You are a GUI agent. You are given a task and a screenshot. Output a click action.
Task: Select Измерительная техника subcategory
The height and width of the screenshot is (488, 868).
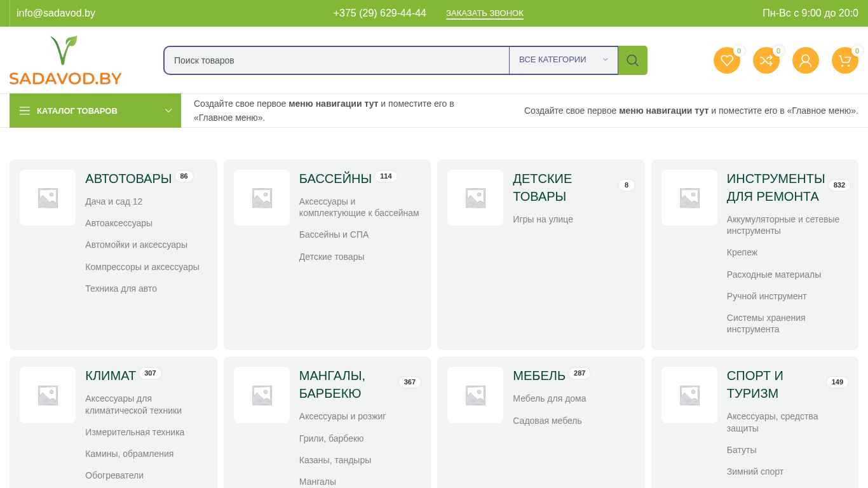coord(135,432)
